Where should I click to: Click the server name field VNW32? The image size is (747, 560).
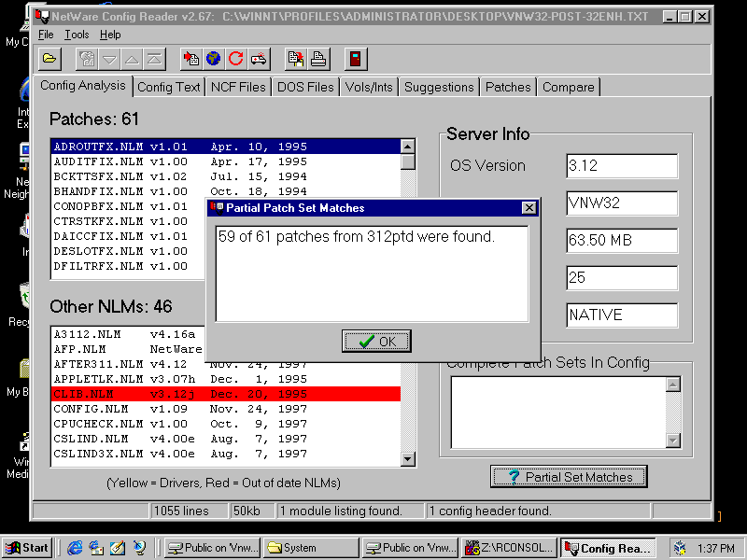tap(622, 203)
